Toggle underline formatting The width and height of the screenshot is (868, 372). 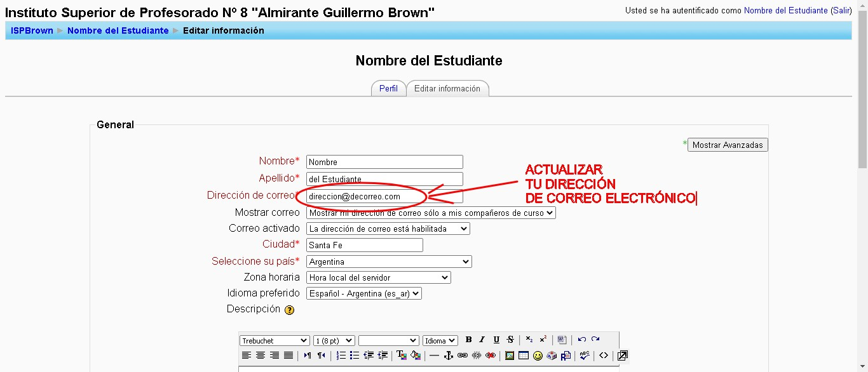[x=496, y=340]
